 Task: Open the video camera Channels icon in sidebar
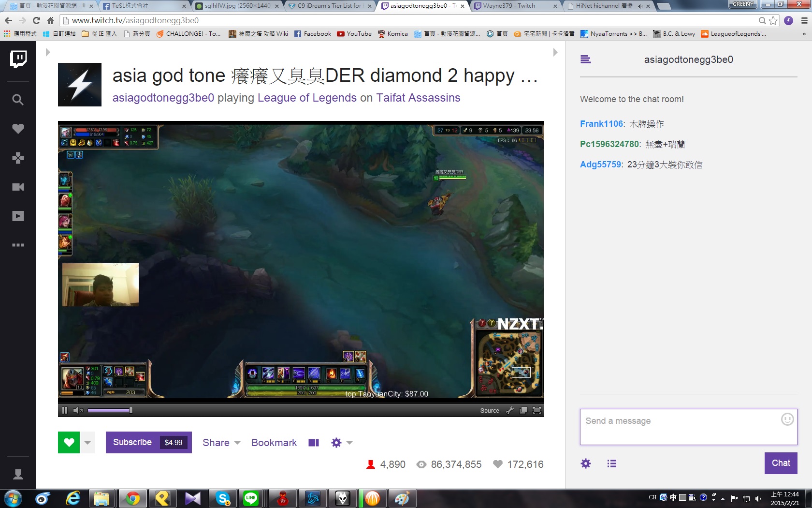(18, 187)
